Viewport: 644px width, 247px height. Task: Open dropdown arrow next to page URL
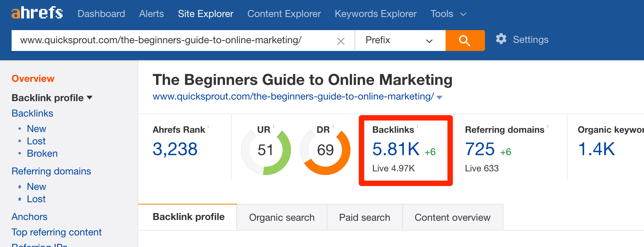[439, 97]
